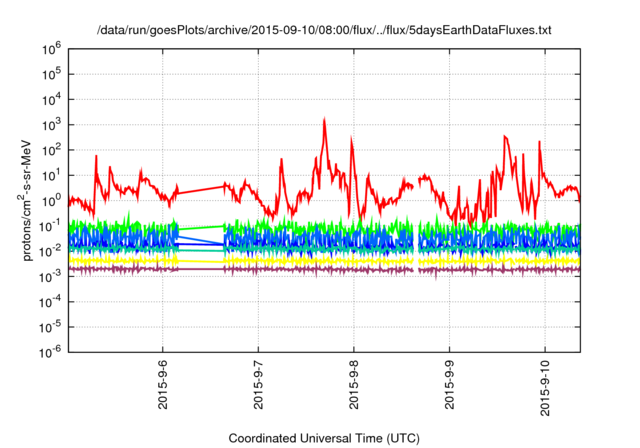The height and width of the screenshot is (448, 640).
Task: Click the y-axis label 10^3
Action: click(x=51, y=125)
